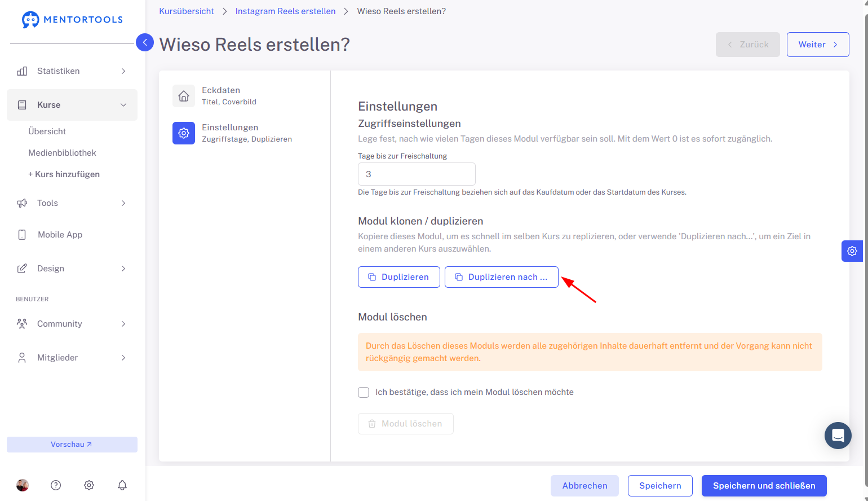
Task: Collapse the Kurse menu
Action: (72, 105)
